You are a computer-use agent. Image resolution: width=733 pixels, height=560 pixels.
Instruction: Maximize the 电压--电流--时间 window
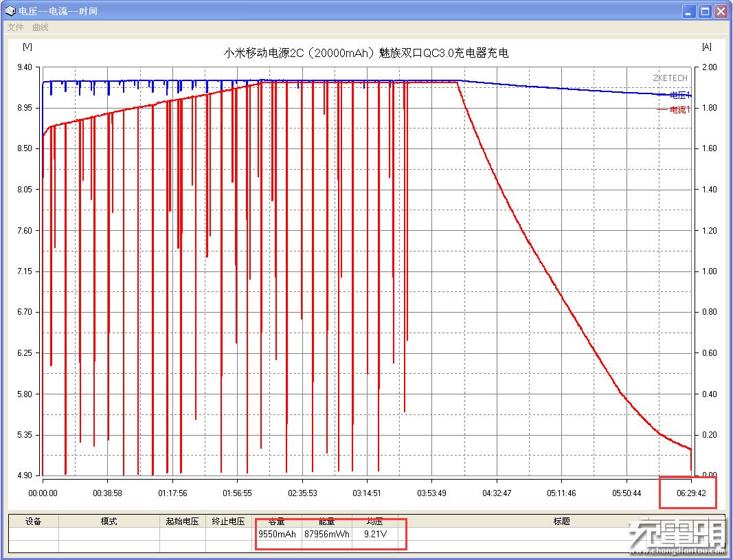point(705,11)
